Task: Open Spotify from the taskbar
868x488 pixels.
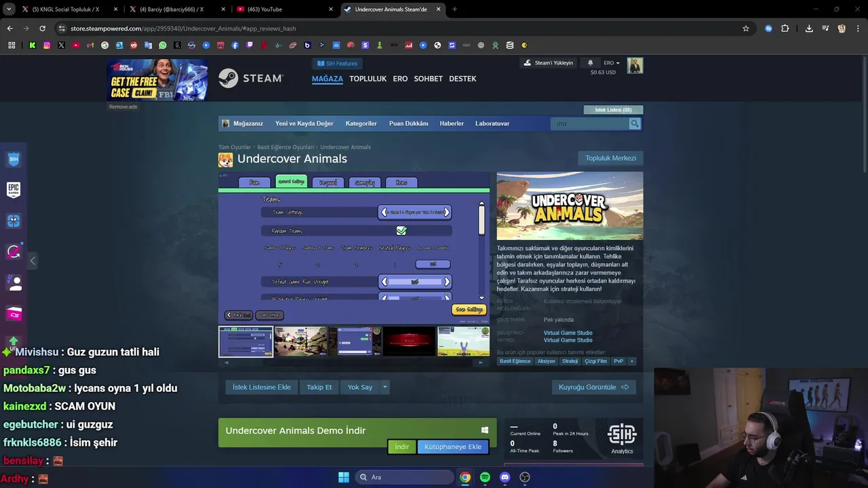Action: coord(485,477)
